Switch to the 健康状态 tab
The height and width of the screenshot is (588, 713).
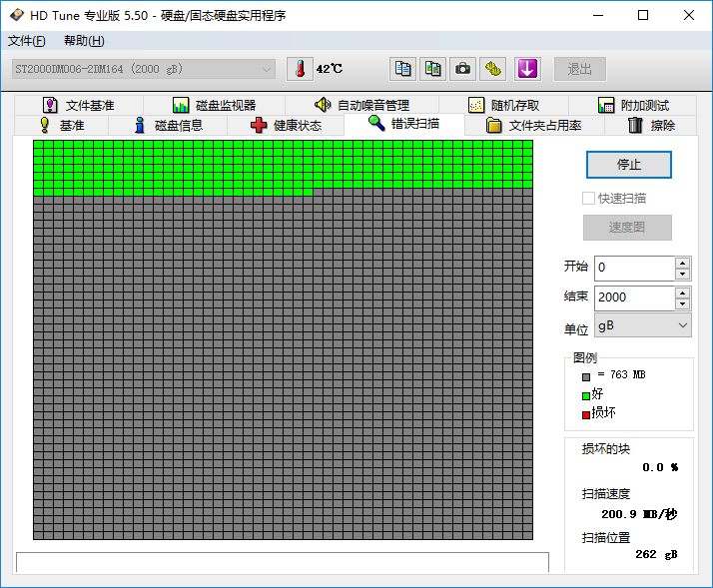pos(286,126)
